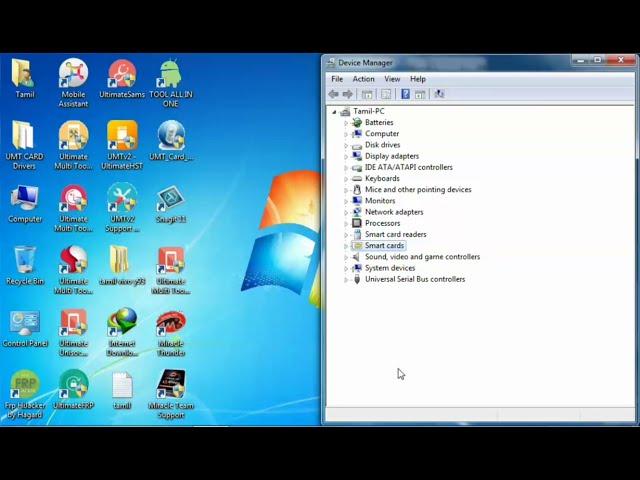Viewport: 640px width, 480px height.
Task: Open the UltimateSams desktop shortcut
Action: pos(122,78)
